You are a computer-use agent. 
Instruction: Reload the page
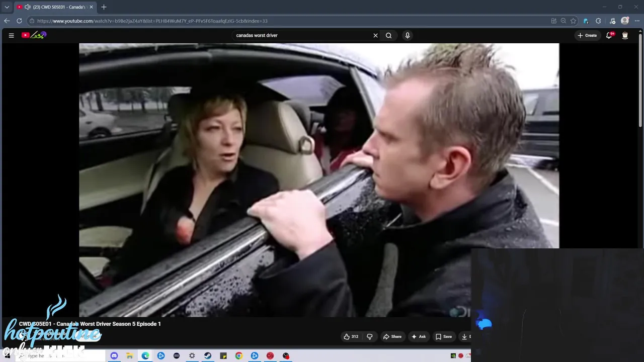point(19,21)
